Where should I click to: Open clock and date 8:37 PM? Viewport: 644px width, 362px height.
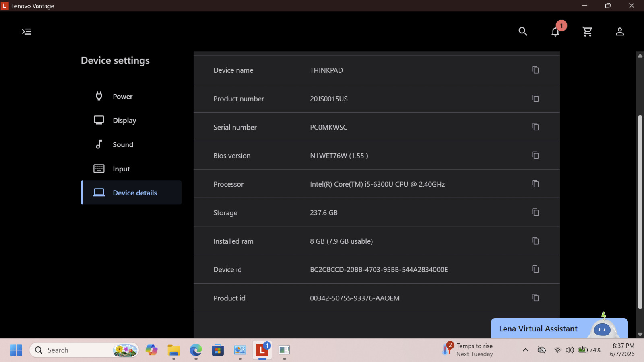click(623, 350)
